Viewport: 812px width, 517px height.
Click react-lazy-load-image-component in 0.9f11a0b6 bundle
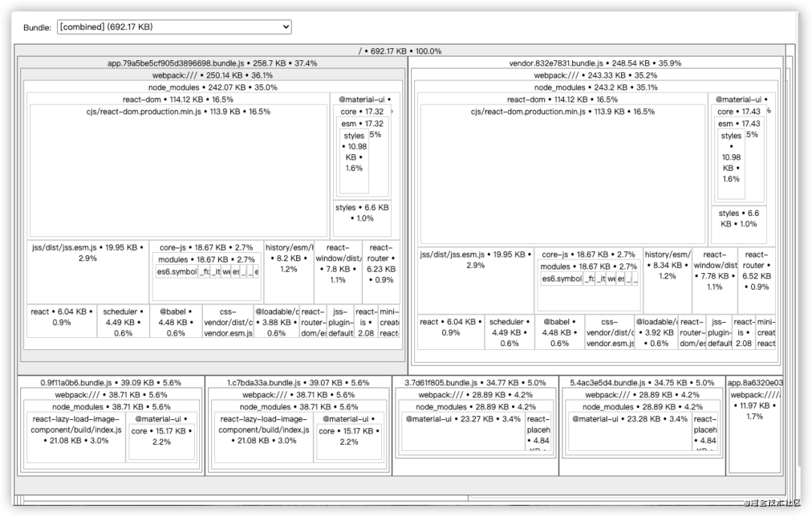tap(76, 436)
